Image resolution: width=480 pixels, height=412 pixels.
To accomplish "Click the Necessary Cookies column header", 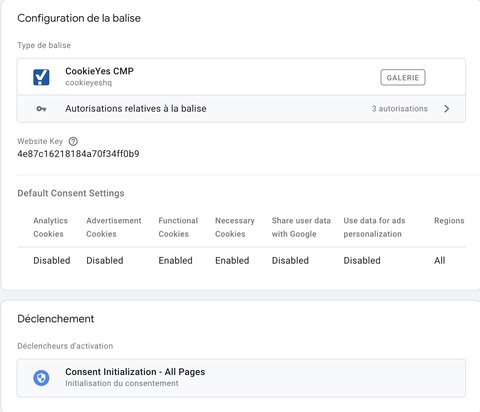I will pos(235,227).
